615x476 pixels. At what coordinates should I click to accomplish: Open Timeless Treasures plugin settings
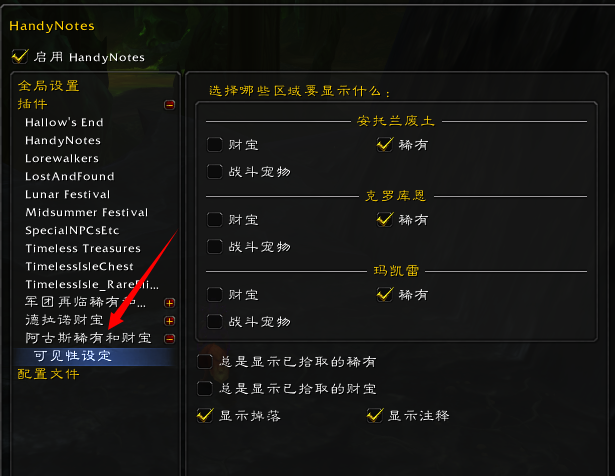[x=83, y=249]
